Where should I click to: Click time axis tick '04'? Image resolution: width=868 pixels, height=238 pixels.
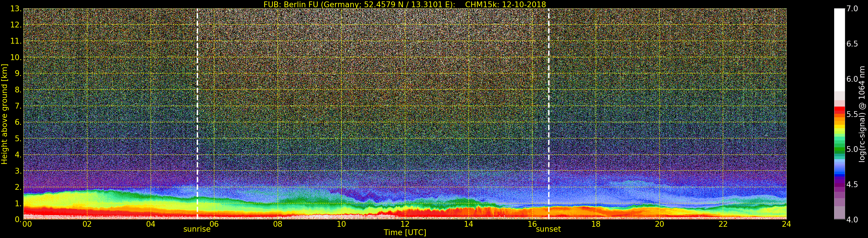click(x=151, y=224)
